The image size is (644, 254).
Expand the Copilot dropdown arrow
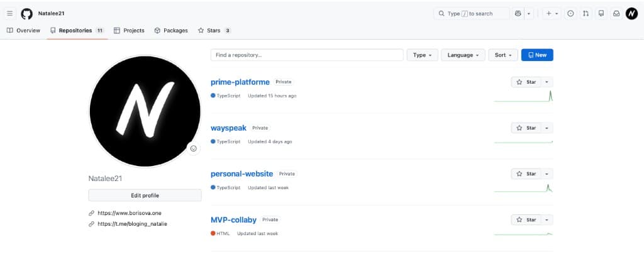[528, 14]
